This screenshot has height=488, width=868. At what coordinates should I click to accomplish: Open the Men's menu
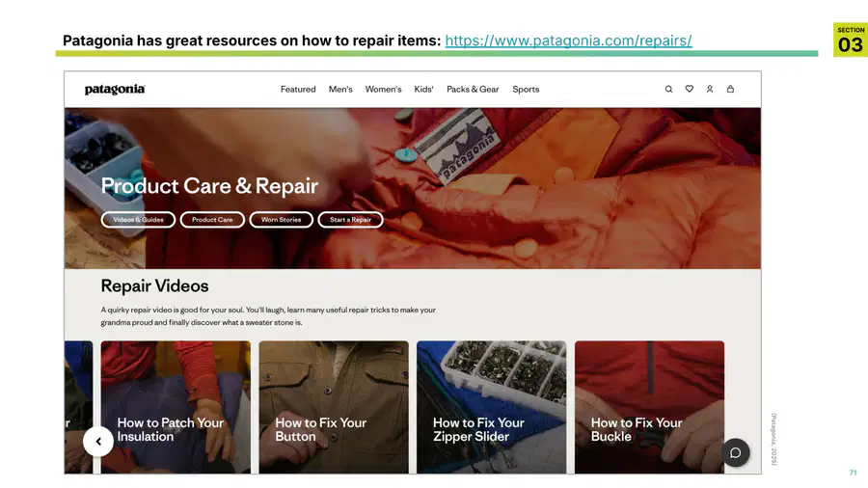point(340,89)
